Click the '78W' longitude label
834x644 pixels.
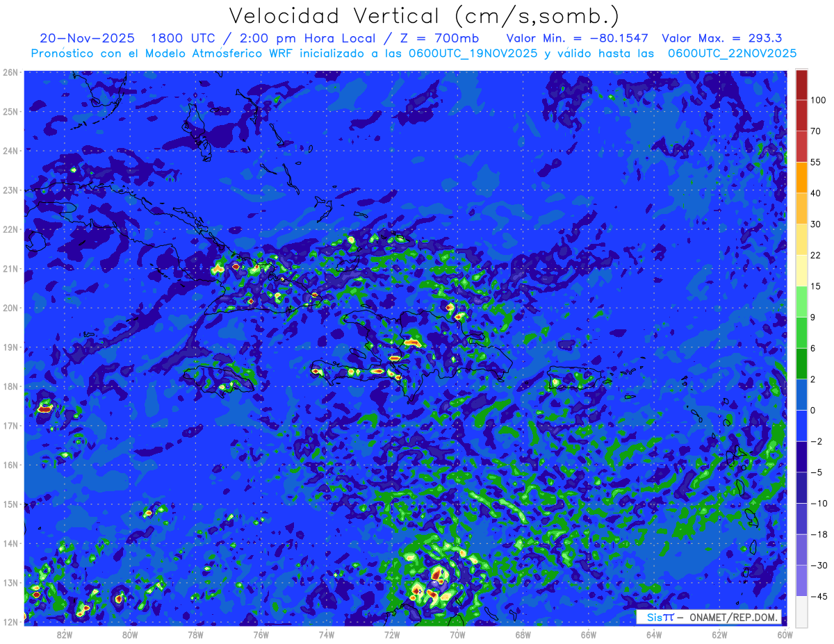[195, 634]
